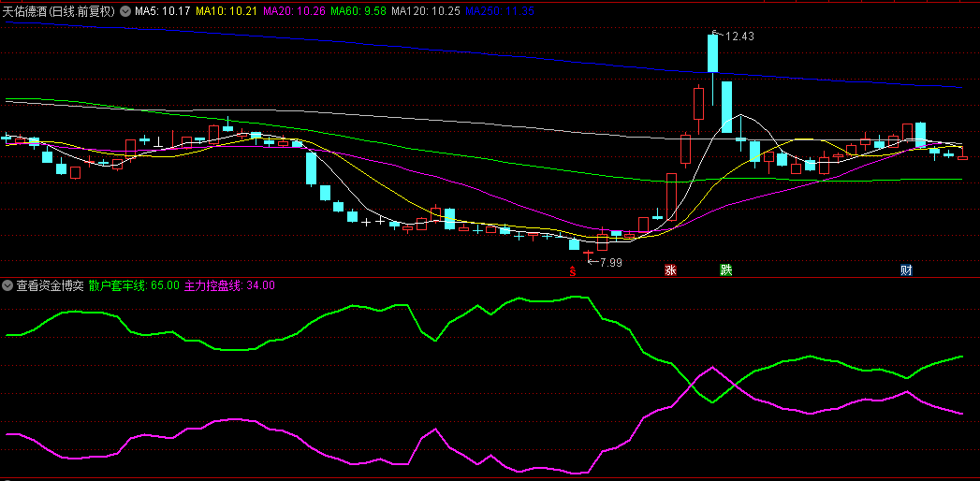Image resolution: width=980 pixels, height=481 pixels.
Task: Click the MA250: 11.35 legend value
Action: pos(498,10)
